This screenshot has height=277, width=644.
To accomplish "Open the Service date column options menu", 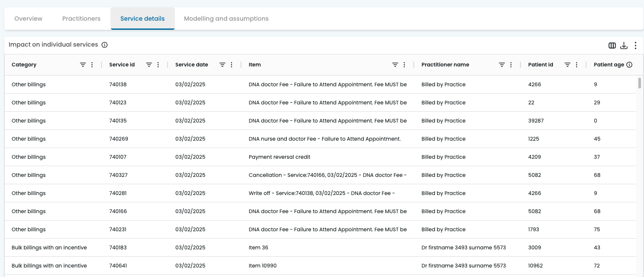I will [x=232, y=64].
